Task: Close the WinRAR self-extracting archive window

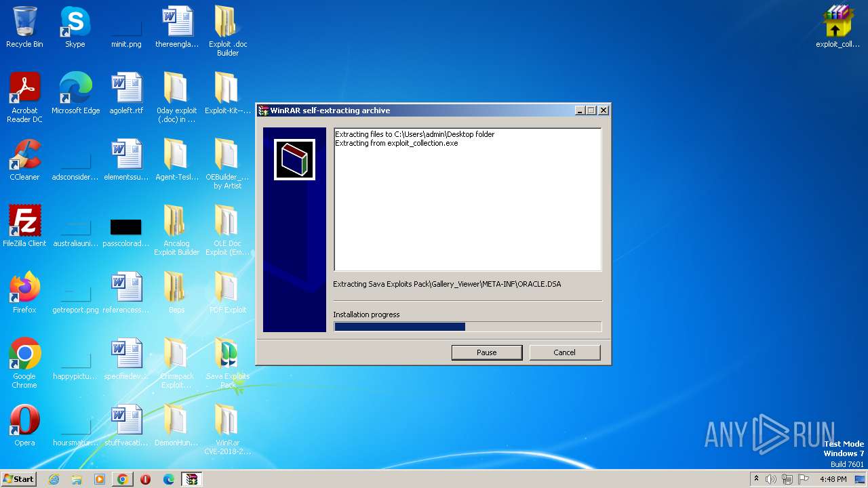Action: [604, 110]
